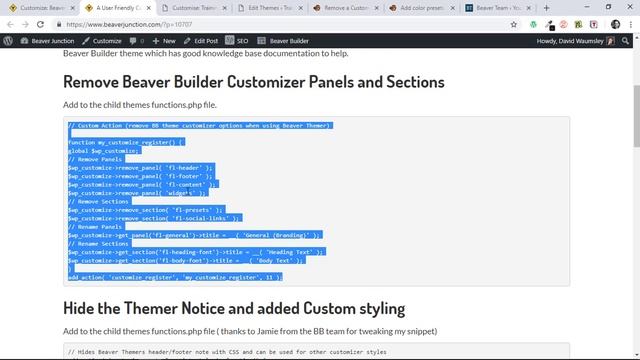Click the site lock security icon
The height and width of the screenshot is (360, 640).
(59, 24)
